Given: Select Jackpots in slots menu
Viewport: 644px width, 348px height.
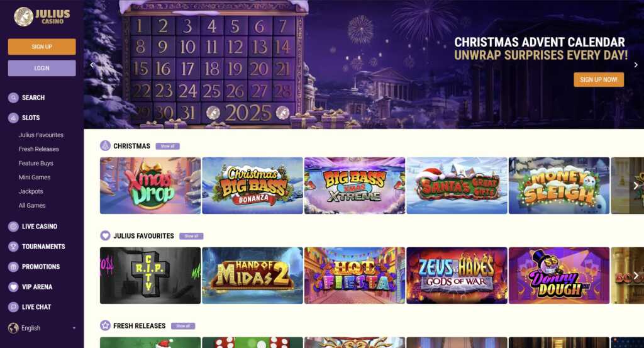Looking at the screenshot, I should pyautogui.click(x=31, y=191).
